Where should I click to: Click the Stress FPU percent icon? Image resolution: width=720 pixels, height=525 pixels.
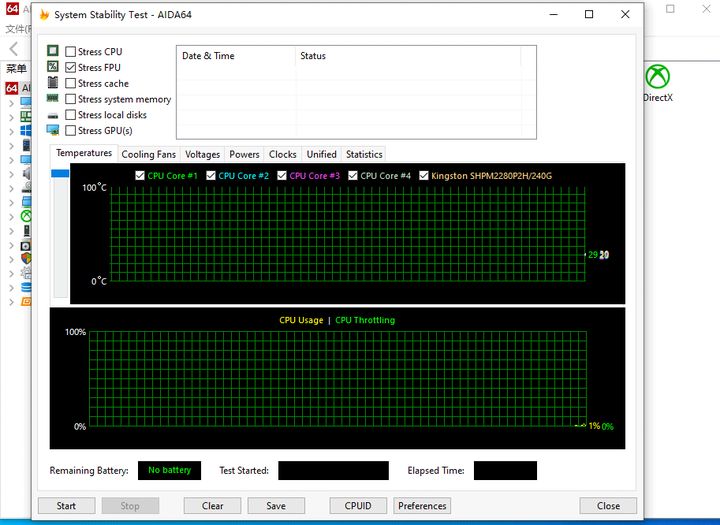tap(53, 67)
